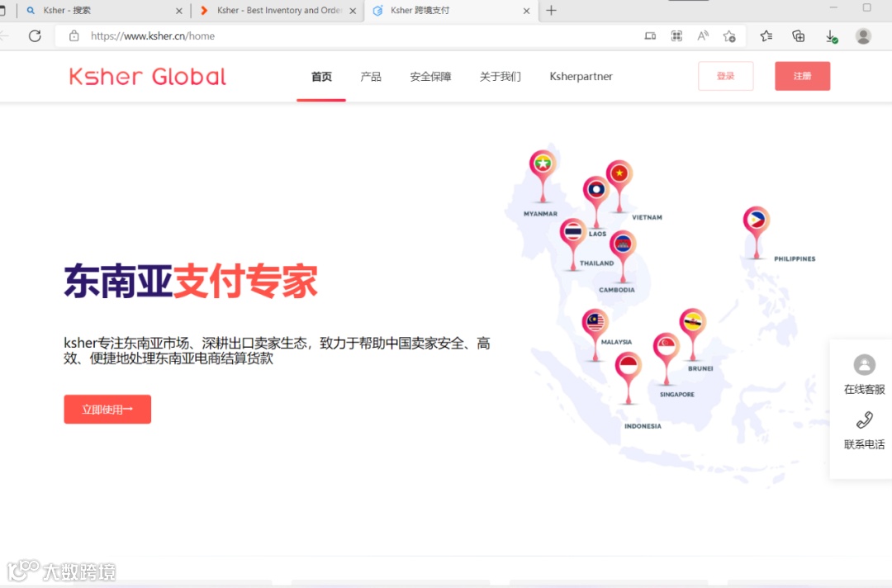Screen dimensions: 892x588
Task: Switch to 'Ksher - Best Inventory and Order' tab
Action: tap(279, 10)
